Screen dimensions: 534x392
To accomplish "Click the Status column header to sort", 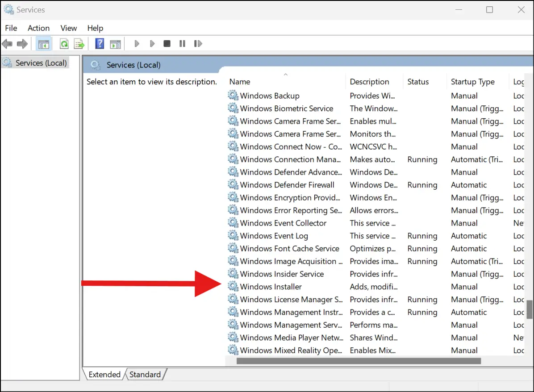I will (x=418, y=82).
